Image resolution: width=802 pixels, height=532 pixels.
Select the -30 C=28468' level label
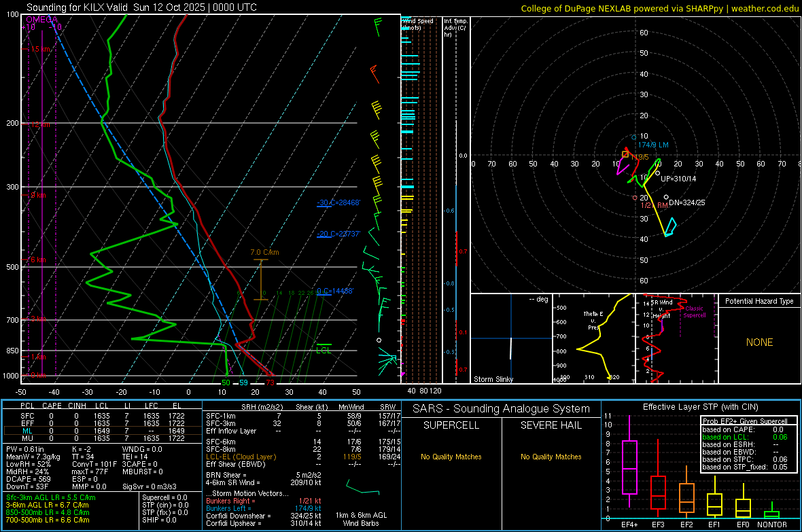338,202
